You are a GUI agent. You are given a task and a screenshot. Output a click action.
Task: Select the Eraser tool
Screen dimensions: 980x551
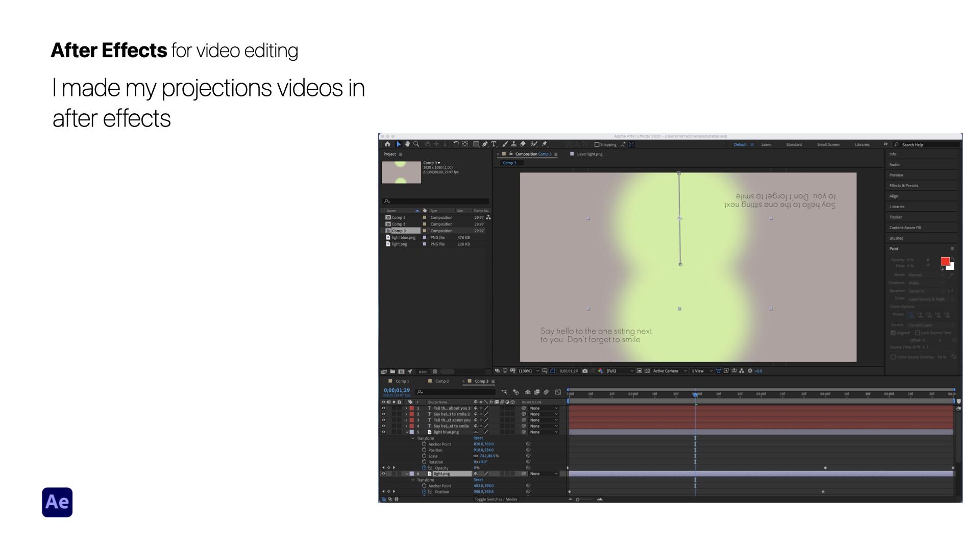click(x=523, y=144)
